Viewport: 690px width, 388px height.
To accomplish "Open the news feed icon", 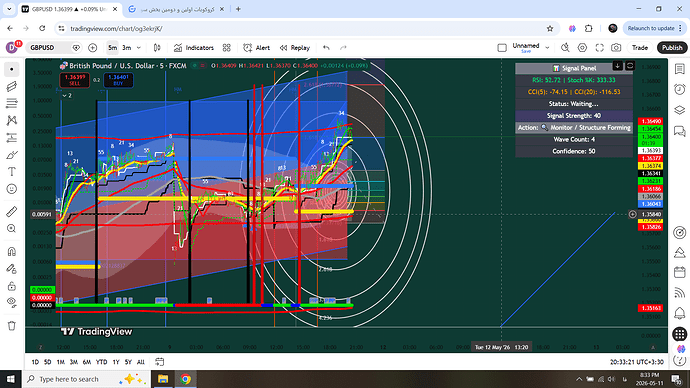I will 679,293.
